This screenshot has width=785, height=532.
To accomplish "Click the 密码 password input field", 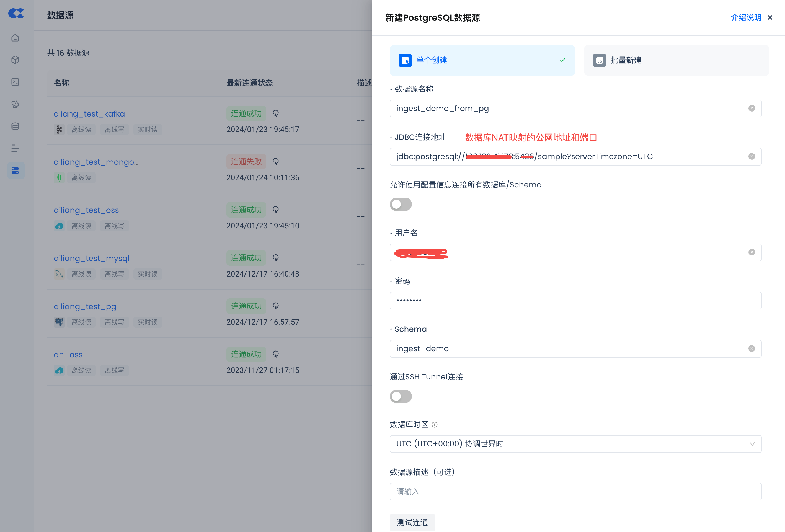I will (575, 301).
